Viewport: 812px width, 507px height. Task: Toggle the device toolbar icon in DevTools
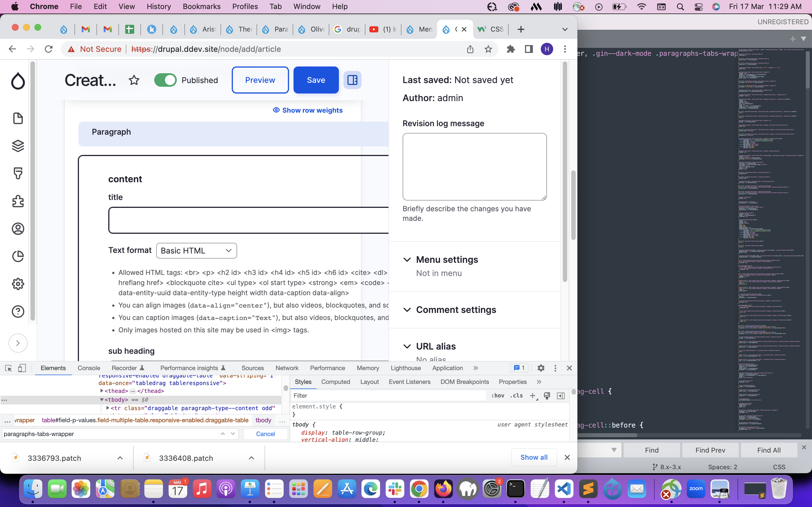[x=22, y=368]
